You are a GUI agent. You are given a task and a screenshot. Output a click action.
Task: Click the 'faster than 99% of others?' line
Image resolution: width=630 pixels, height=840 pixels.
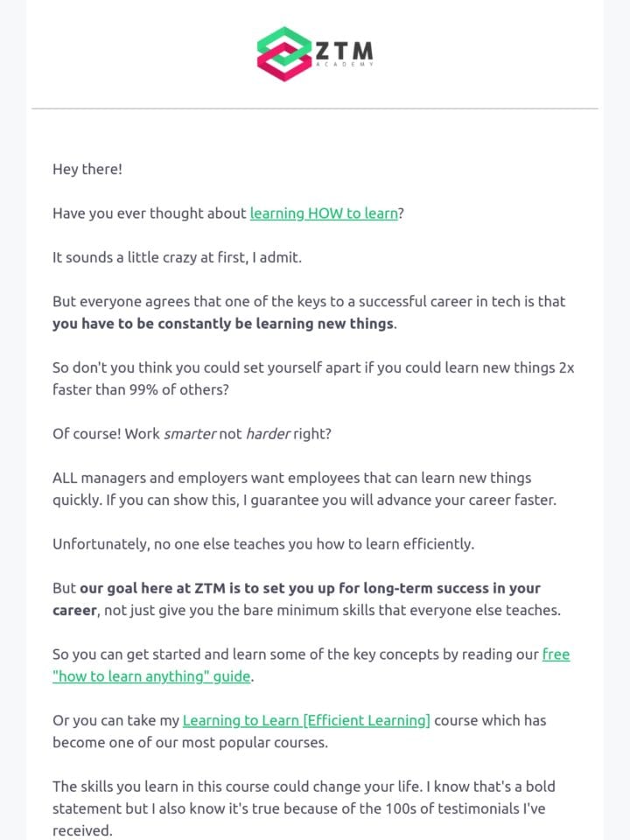pos(140,389)
